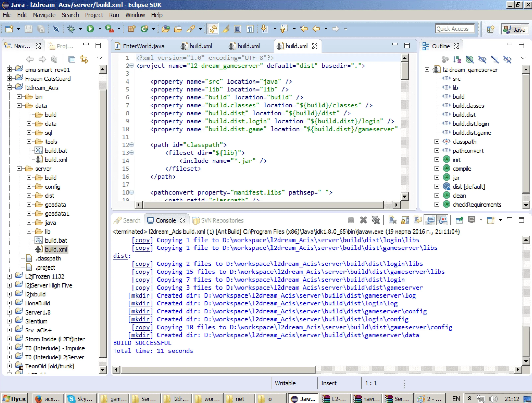
Task: Click the build.xml Ant file icon under server
Action: [x=39, y=249]
